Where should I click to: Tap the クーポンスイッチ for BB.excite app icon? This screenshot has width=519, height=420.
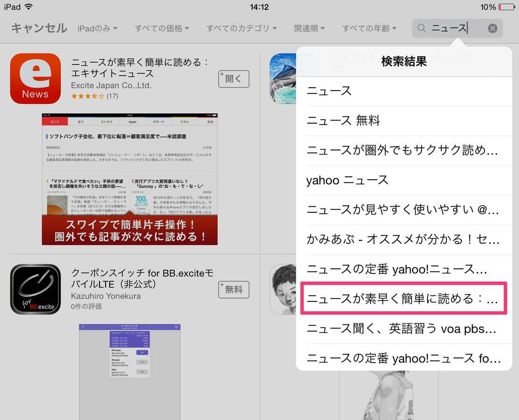tap(36, 289)
